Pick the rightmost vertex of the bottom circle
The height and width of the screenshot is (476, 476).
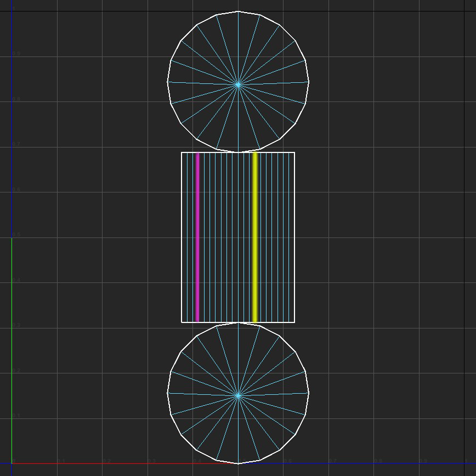pyautogui.click(x=309, y=393)
